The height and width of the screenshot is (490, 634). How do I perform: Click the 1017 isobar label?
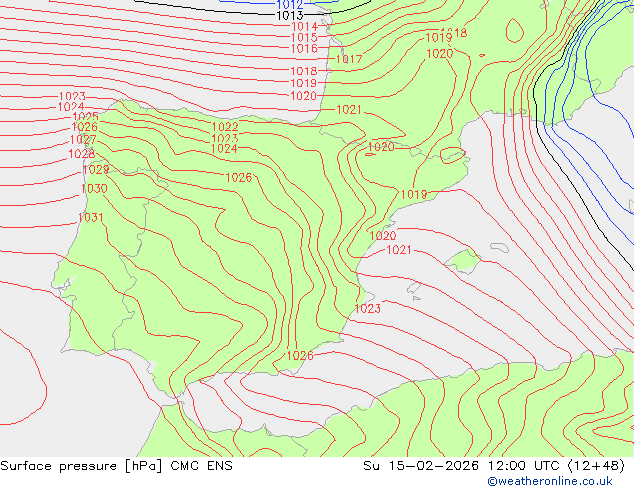[x=349, y=59]
